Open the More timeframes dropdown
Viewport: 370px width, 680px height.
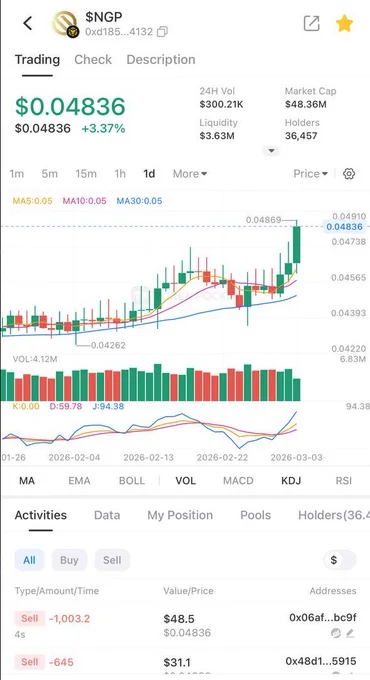(x=190, y=174)
